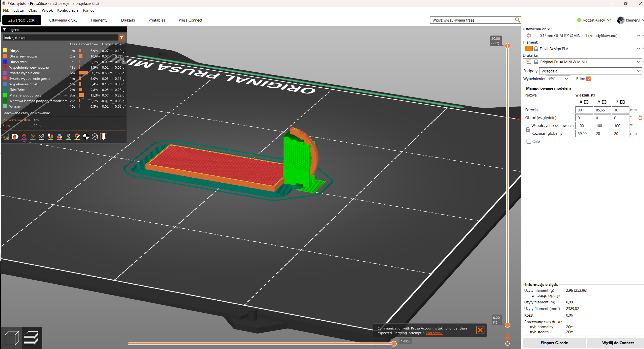This screenshot has width=644, height=349.
Task: Switch to 3D editor view cube icon
Action: 12,338
